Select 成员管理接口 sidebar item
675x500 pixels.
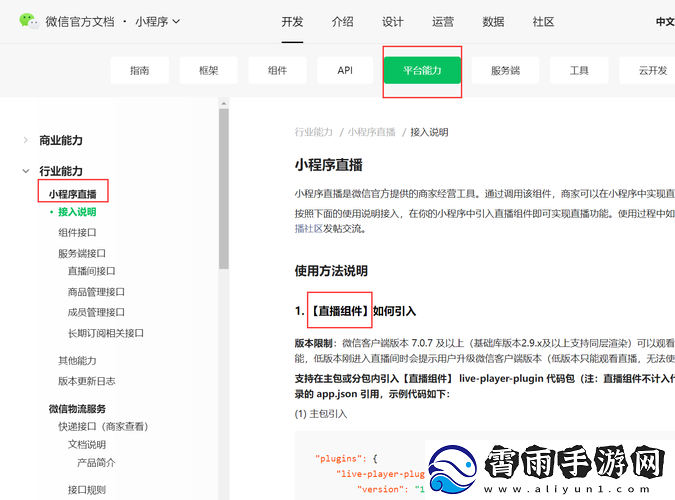[96, 312]
